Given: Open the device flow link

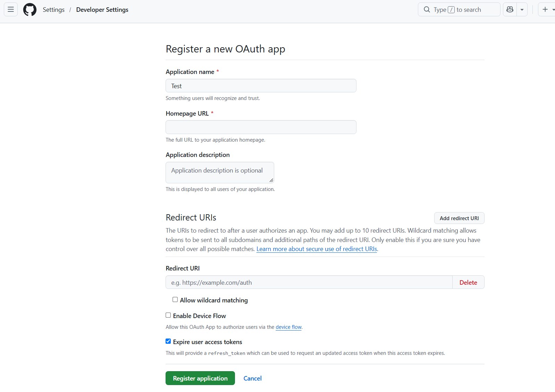Looking at the screenshot, I should [288, 327].
